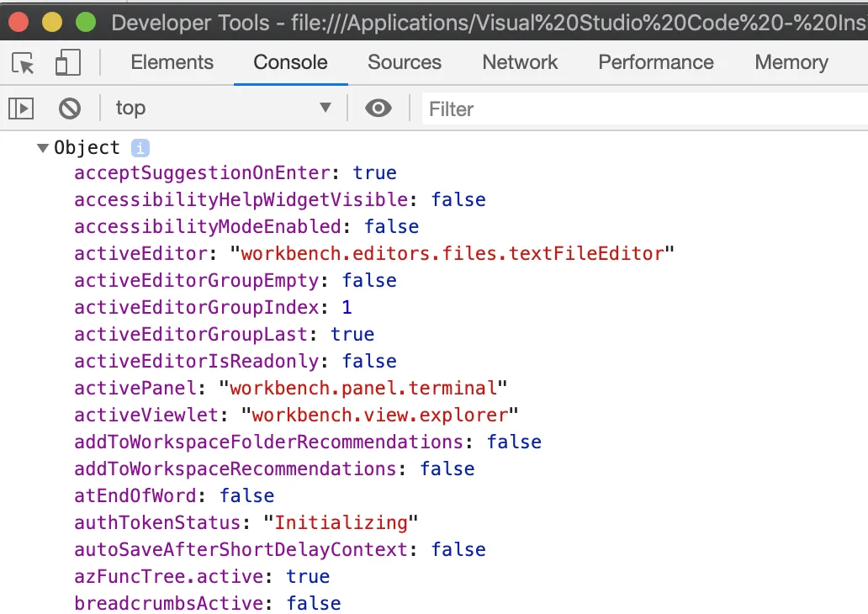The image size is (868, 614).
Task: Show the console sidebar icon
Action: pos(21,108)
